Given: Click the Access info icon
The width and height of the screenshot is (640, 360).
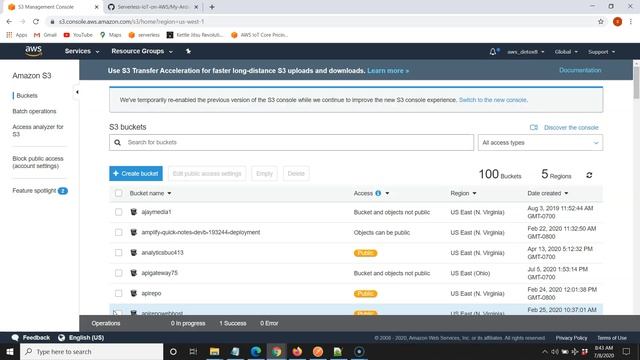Looking at the screenshot, I should click(378, 193).
